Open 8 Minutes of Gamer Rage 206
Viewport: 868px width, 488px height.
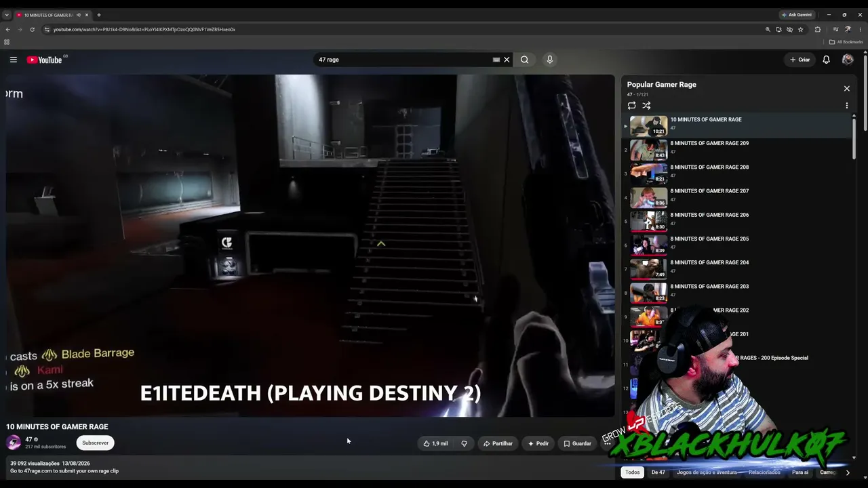click(x=738, y=220)
